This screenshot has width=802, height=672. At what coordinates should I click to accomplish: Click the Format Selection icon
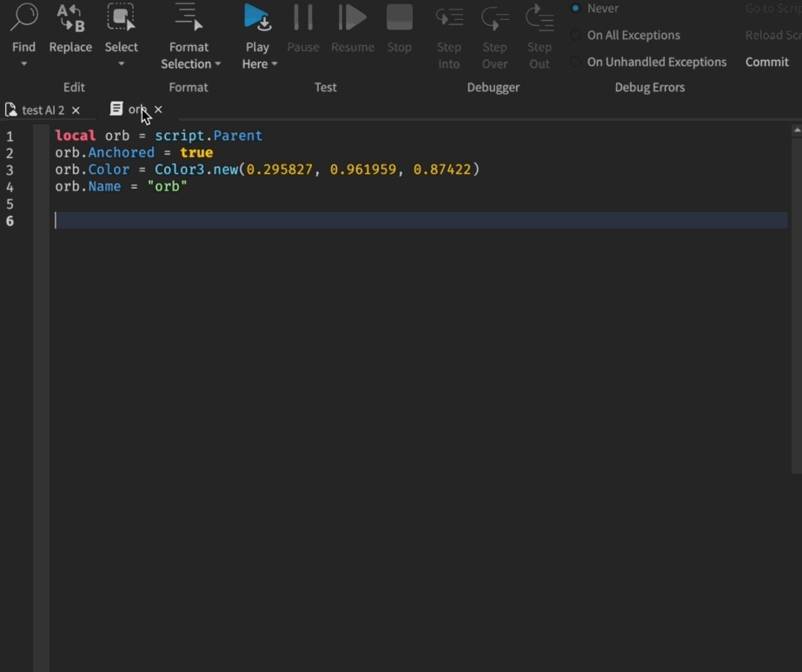coord(189,18)
